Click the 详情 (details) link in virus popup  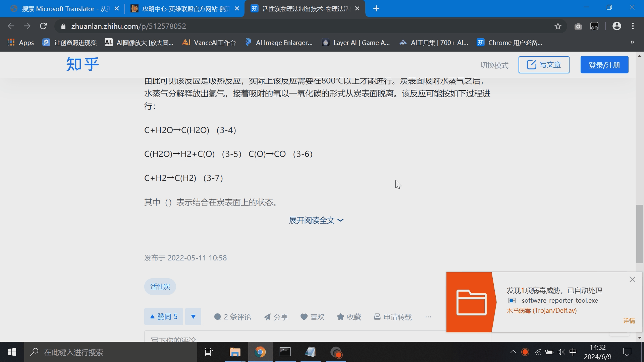pyautogui.click(x=629, y=320)
